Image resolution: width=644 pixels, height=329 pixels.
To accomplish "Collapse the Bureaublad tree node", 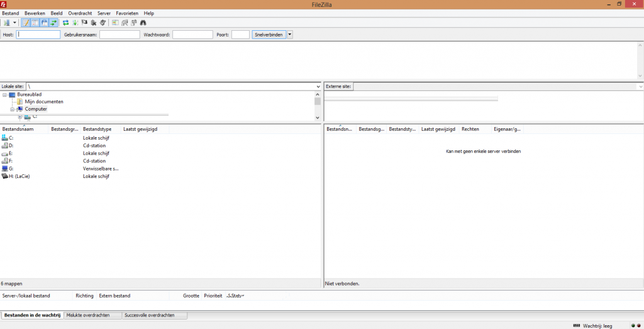I will tap(4, 94).
